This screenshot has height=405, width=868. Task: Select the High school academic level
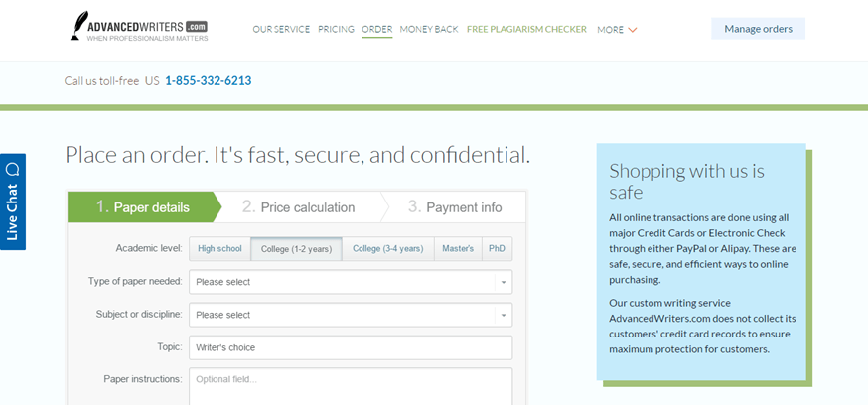coord(219,249)
